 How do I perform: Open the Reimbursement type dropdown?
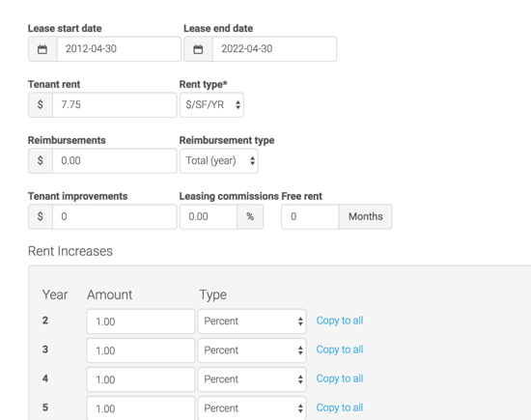click(x=219, y=161)
